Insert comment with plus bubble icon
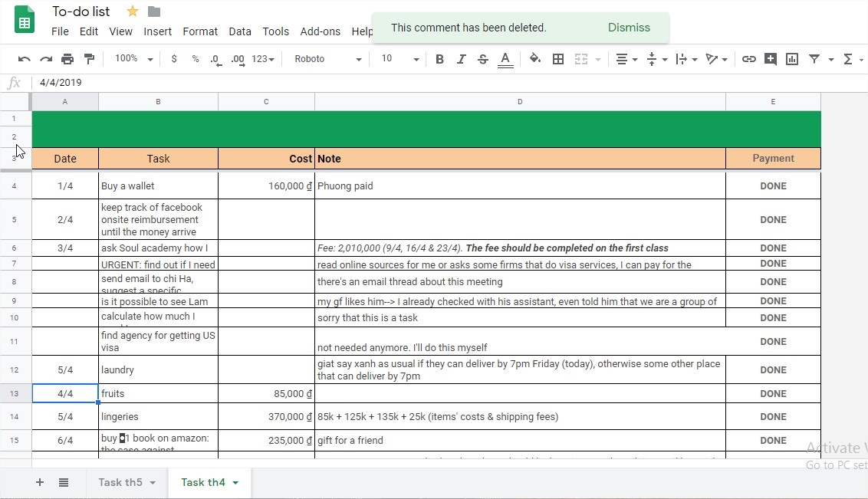This screenshot has width=868, height=499. click(x=770, y=59)
